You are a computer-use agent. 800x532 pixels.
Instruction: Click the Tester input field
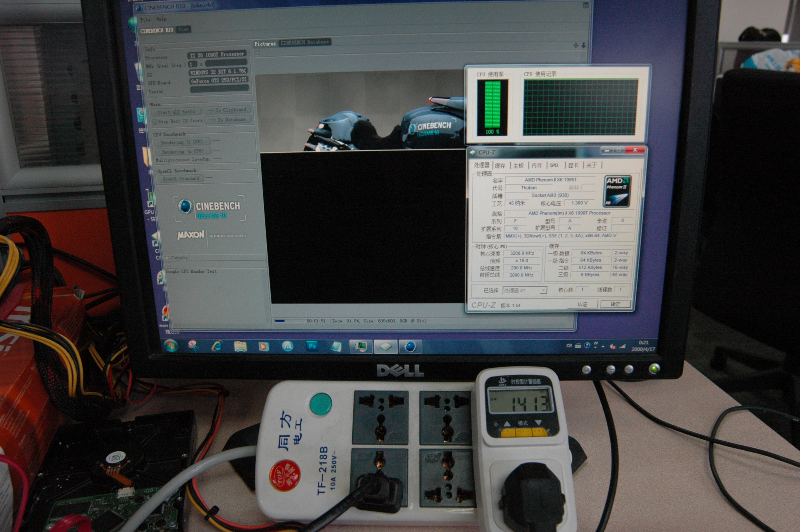tap(219, 89)
